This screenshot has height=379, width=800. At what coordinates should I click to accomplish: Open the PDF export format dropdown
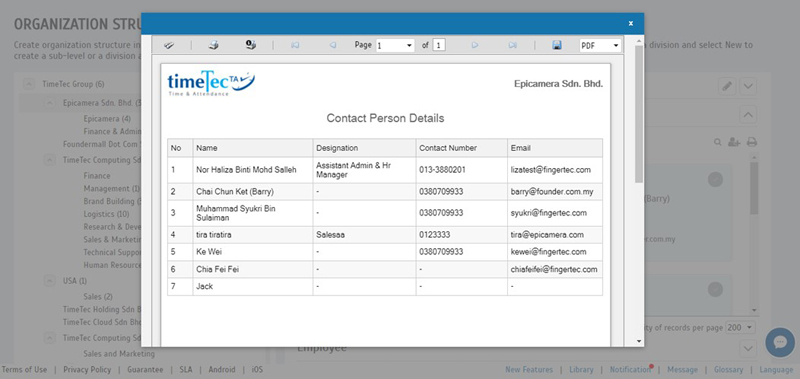pyautogui.click(x=601, y=45)
